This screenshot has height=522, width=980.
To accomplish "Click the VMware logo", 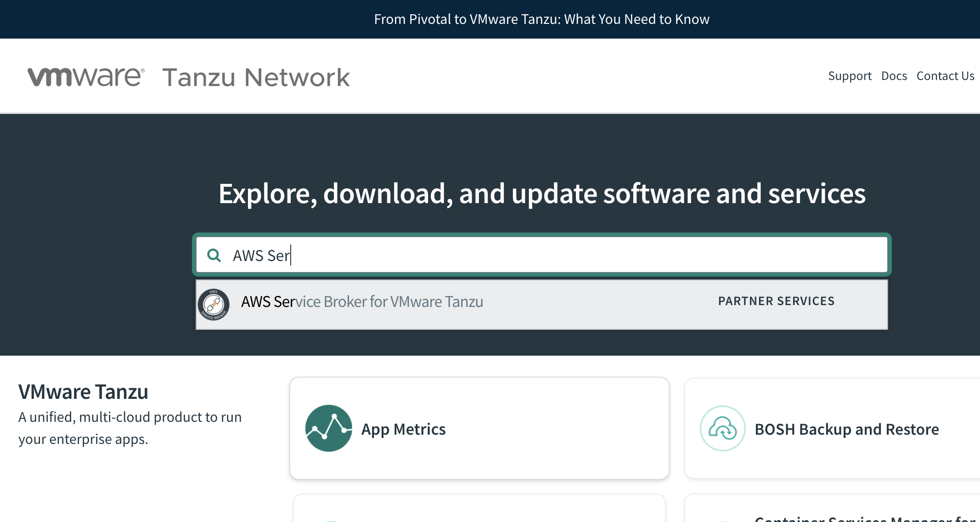I will (86, 77).
